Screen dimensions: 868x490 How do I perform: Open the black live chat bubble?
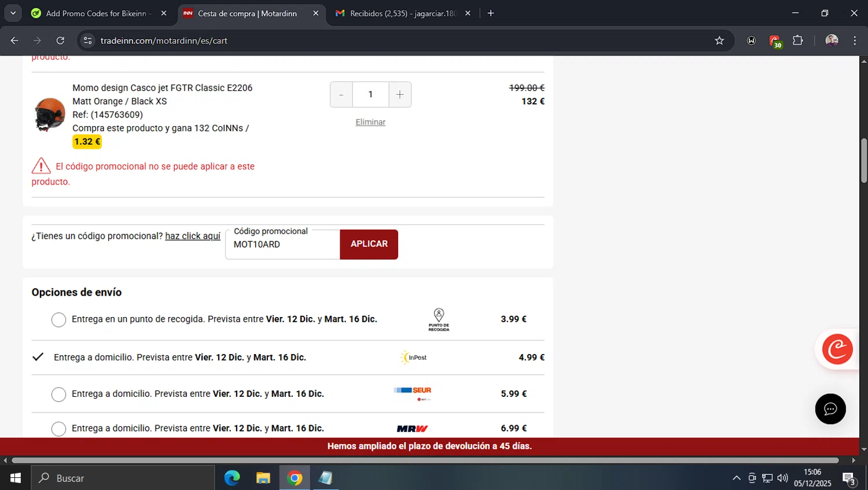[830, 409]
